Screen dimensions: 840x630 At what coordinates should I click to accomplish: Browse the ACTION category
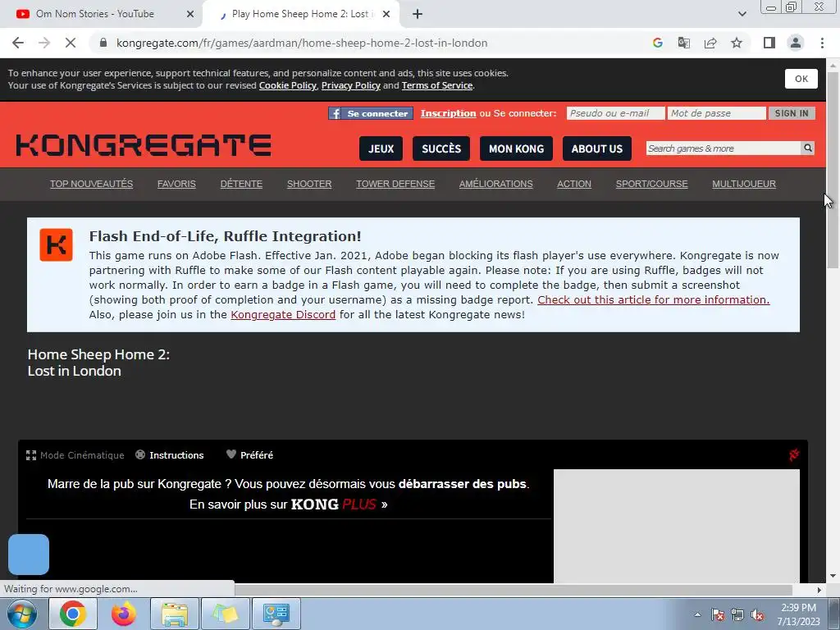(573, 184)
